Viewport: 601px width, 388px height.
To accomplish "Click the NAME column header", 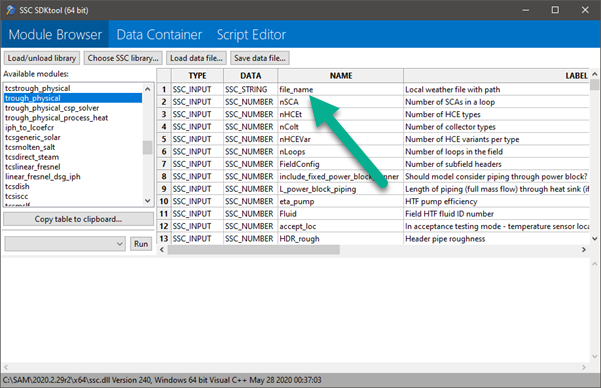I will [x=341, y=76].
